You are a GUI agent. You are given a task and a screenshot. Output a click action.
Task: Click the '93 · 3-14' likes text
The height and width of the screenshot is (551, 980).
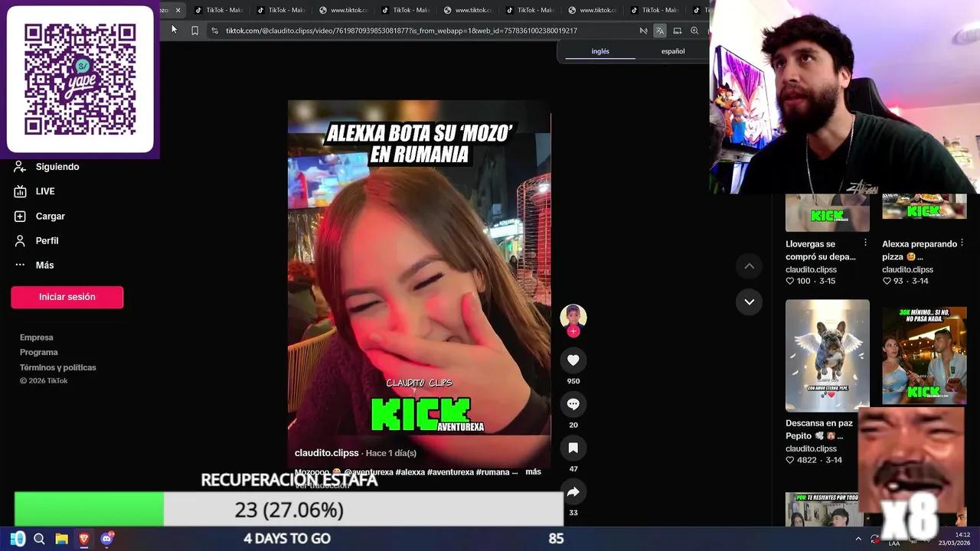tap(905, 281)
